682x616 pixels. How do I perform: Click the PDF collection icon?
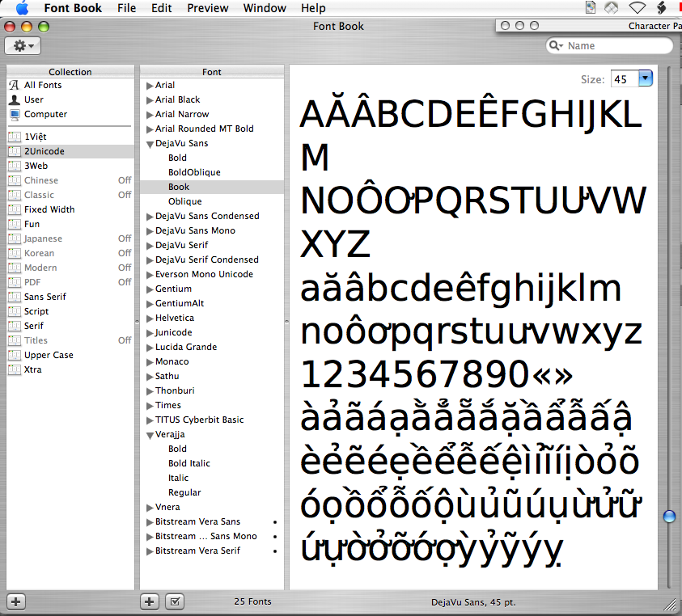[15, 283]
